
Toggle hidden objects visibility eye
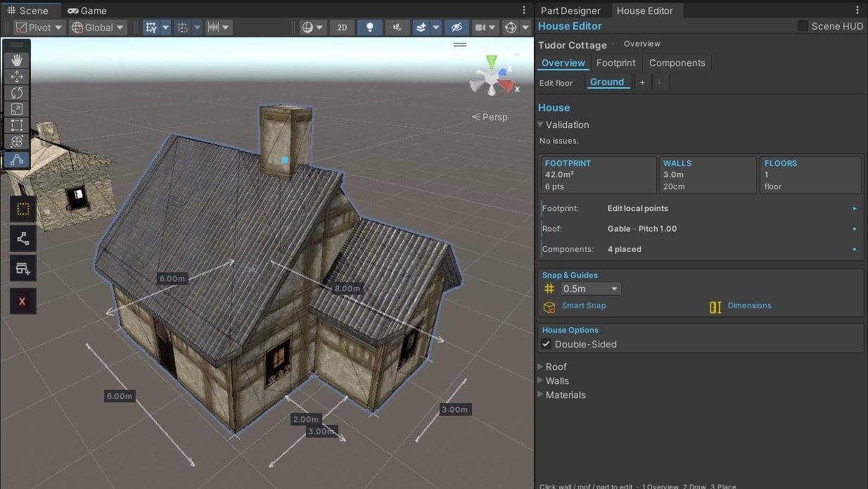coord(457,27)
